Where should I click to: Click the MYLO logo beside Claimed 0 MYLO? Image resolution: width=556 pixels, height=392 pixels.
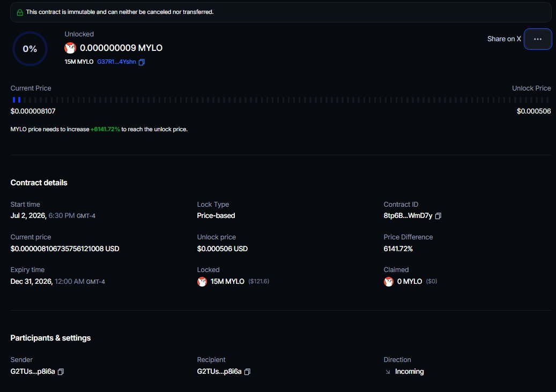(389, 282)
